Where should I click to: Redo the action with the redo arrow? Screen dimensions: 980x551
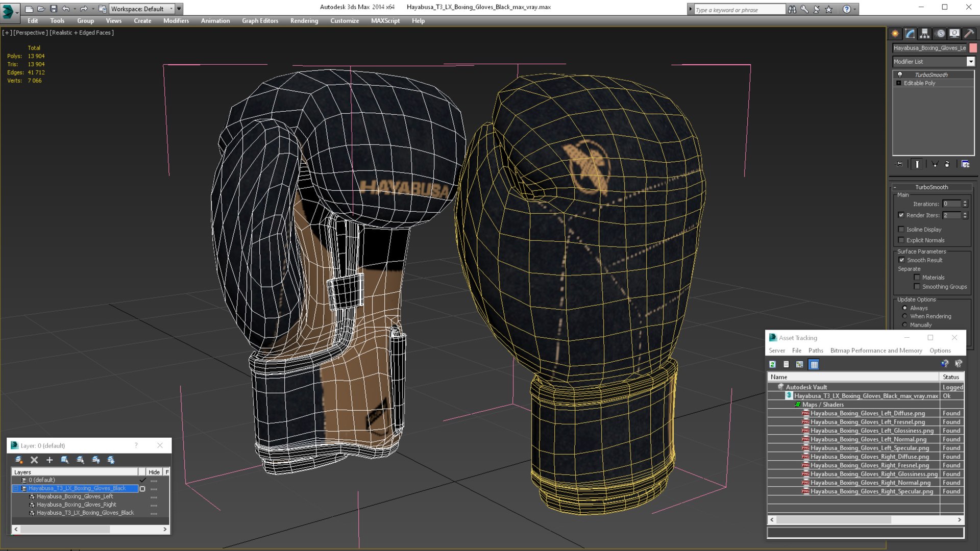pos(84,9)
